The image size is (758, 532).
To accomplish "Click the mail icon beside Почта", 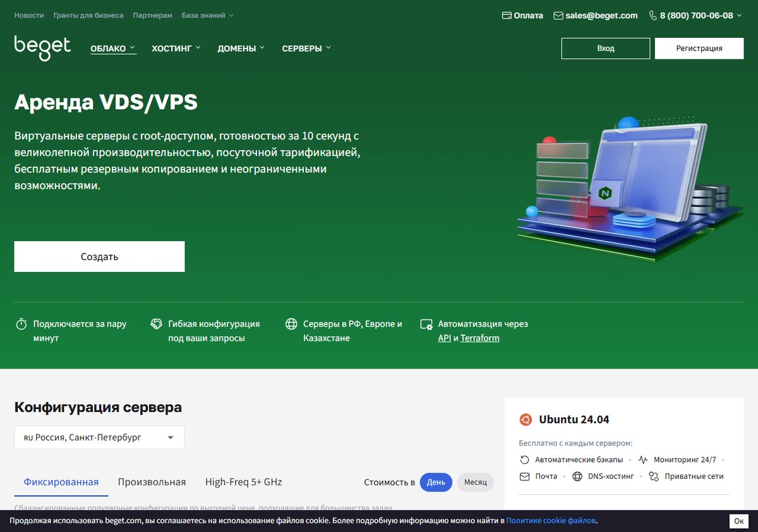I will (x=524, y=476).
